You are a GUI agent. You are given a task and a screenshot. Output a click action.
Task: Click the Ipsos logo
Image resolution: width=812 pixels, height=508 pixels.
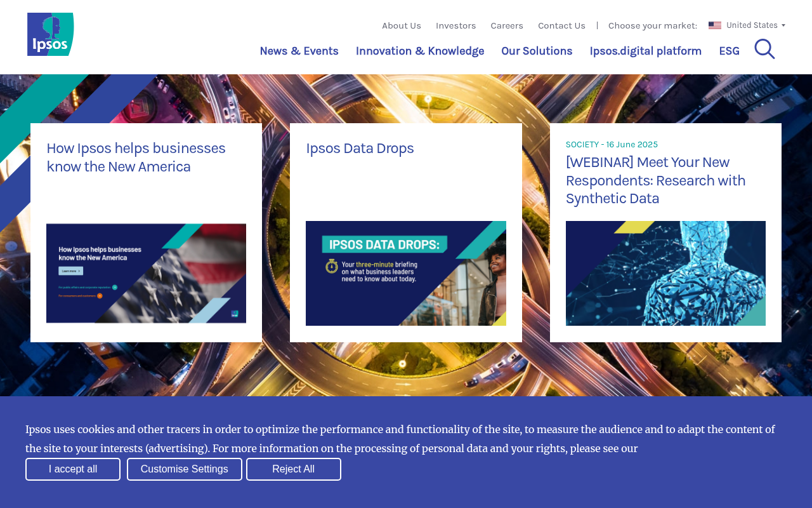point(51,34)
